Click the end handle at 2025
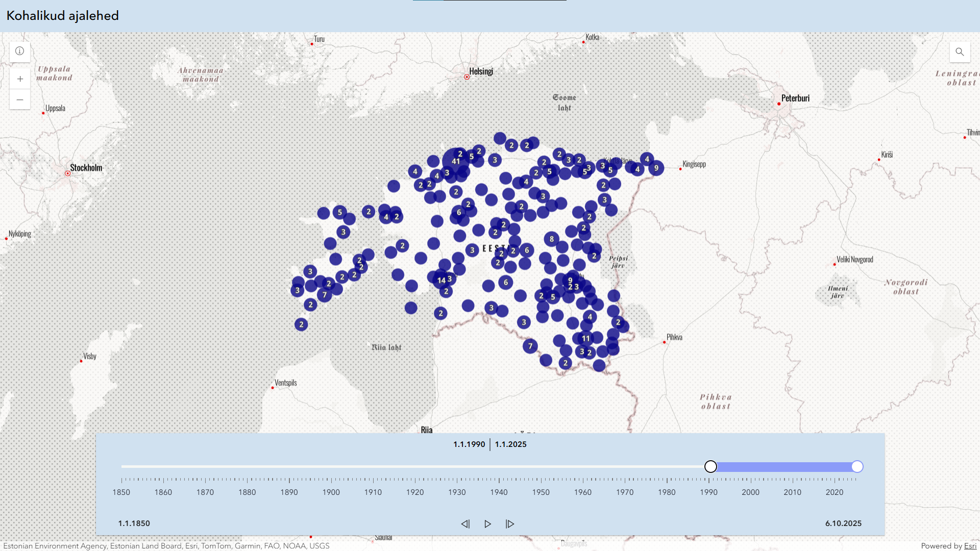This screenshot has height=551, width=980. pyautogui.click(x=857, y=466)
